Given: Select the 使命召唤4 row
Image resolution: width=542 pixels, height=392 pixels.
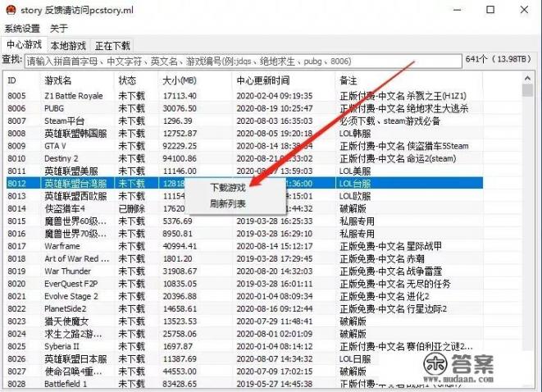Looking at the screenshot, I should (244, 371).
